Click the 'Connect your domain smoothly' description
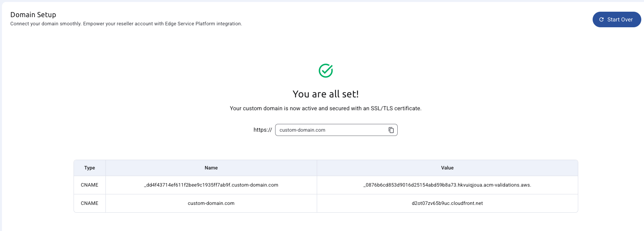The image size is (644, 231). click(x=126, y=24)
